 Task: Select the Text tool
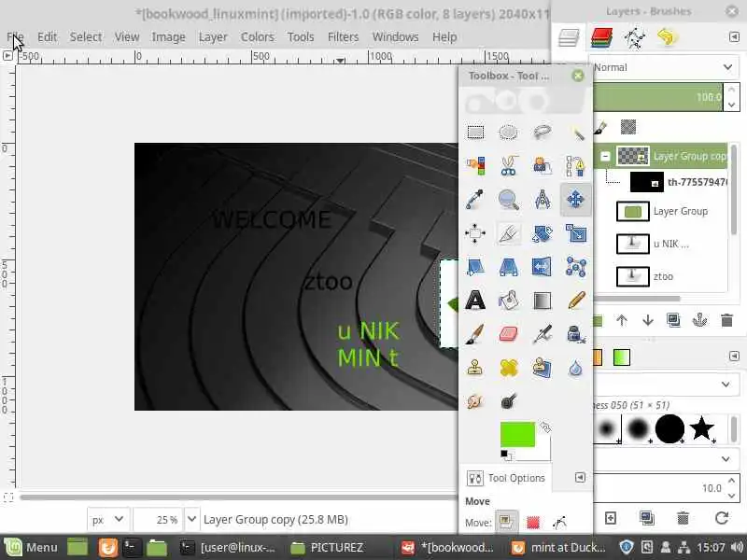(475, 301)
